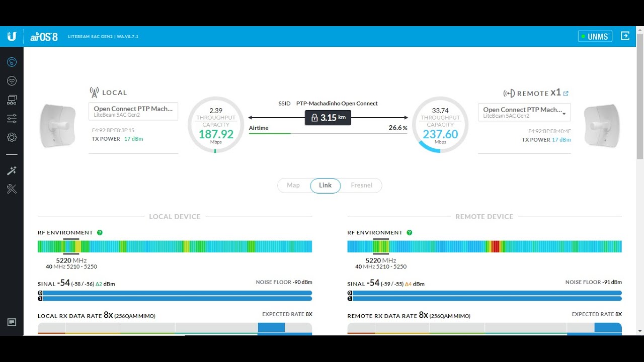Click the REMOTE station signal icon
Viewport: 644px width, 362px height.
pyautogui.click(x=509, y=94)
